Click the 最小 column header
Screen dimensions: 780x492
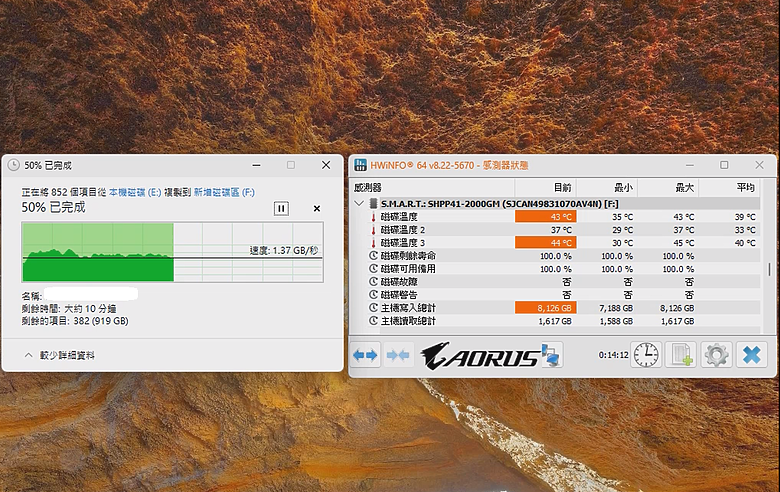[x=607, y=188]
